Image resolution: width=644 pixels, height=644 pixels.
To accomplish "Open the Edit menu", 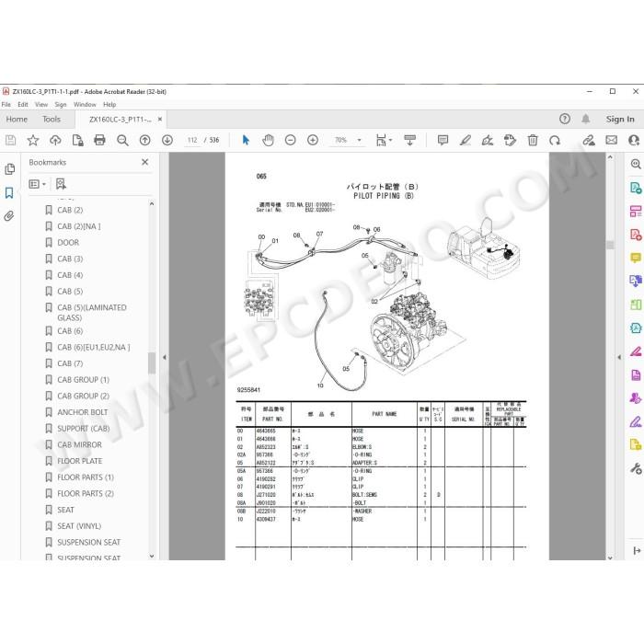I will [23, 105].
